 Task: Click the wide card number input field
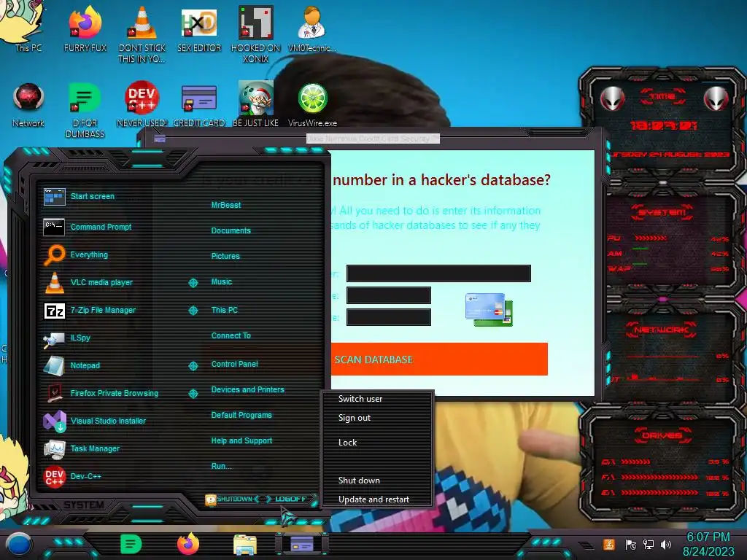438,273
